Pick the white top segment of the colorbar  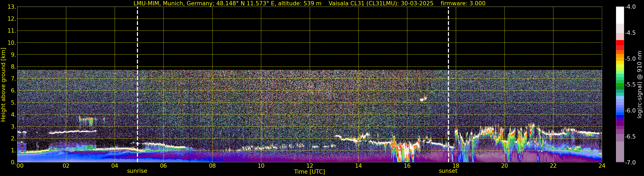click(620, 15)
